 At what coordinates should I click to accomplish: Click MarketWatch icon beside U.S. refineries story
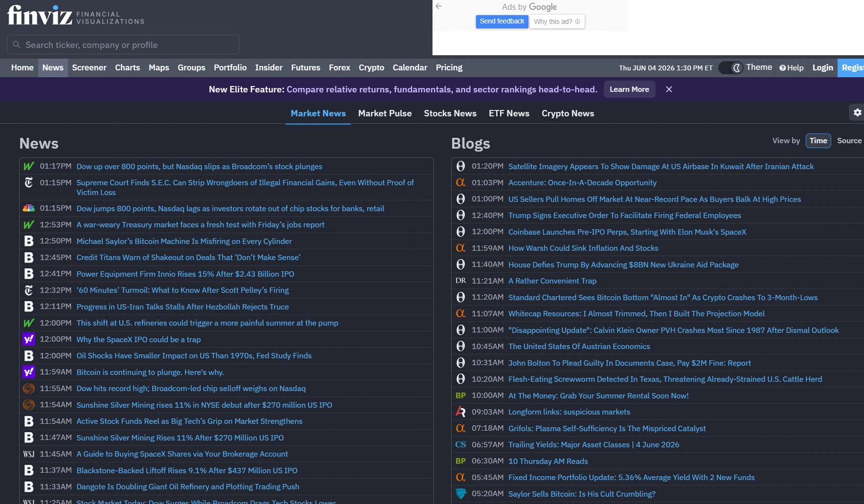click(x=29, y=323)
